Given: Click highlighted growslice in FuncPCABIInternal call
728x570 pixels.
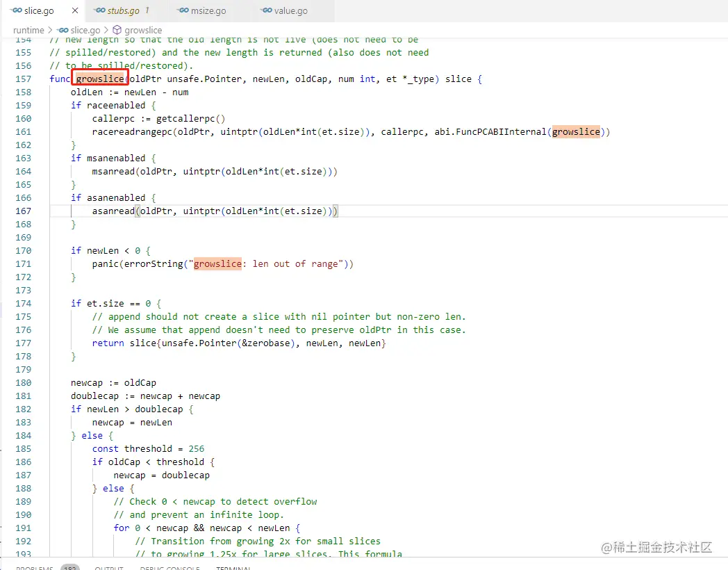Looking at the screenshot, I should [576, 132].
